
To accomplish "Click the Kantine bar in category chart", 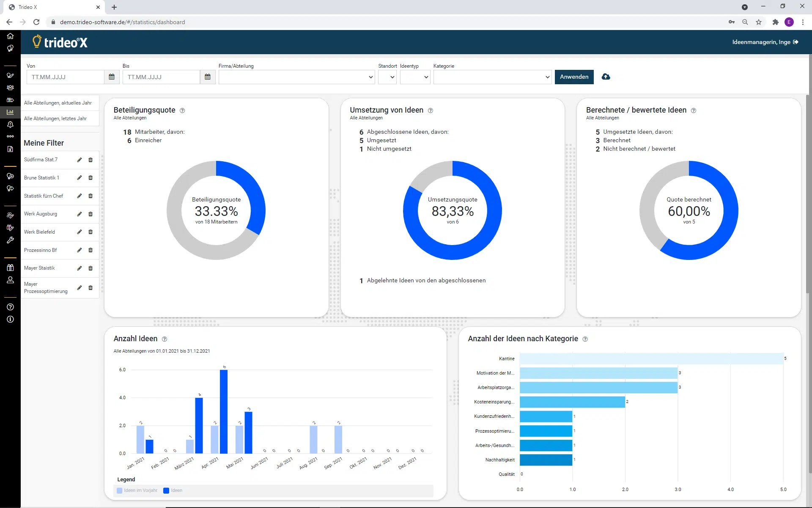I will [651, 359].
